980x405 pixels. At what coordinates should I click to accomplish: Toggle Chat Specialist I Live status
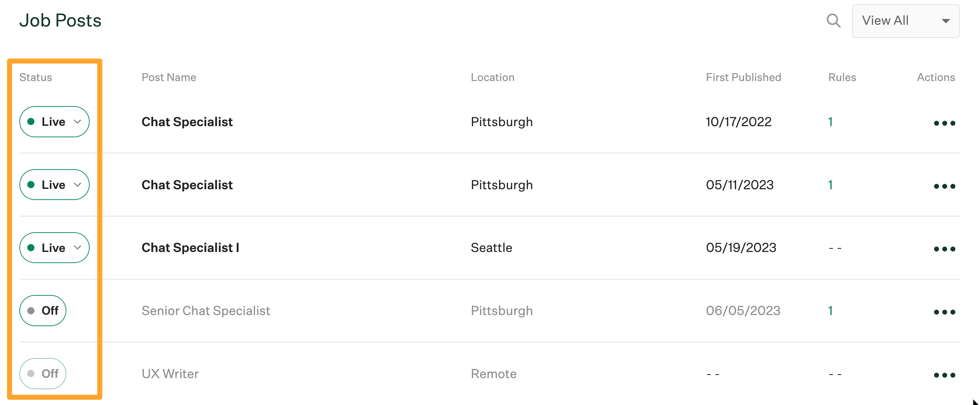tap(54, 248)
